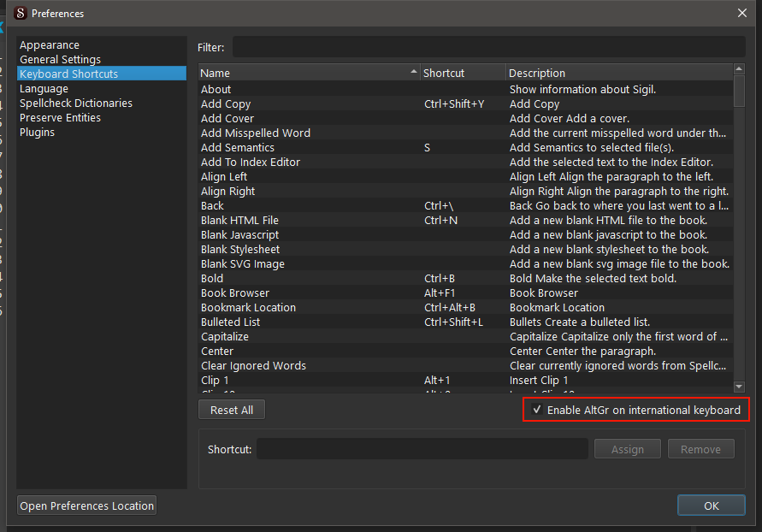The height and width of the screenshot is (532, 762).
Task: Click the Sigil app icon in title bar
Action: click(x=21, y=13)
